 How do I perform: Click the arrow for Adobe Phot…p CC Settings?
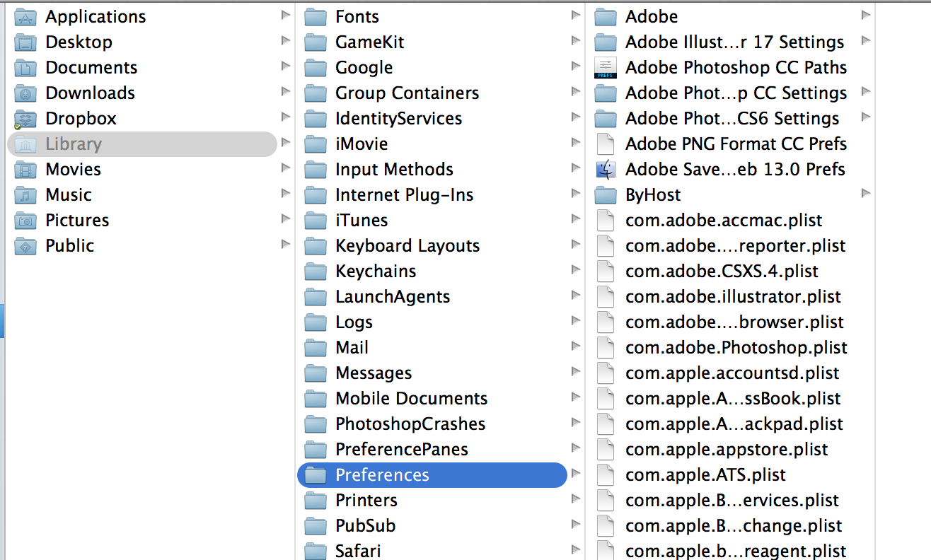[x=866, y=92]
